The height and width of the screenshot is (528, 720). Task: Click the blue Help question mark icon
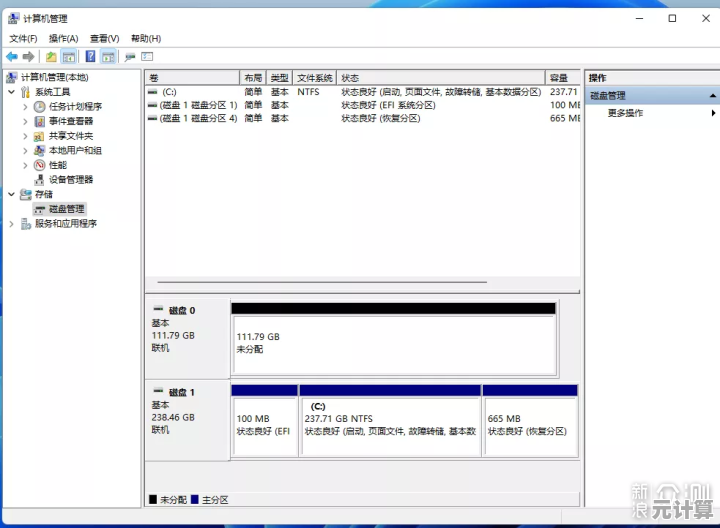[x=90, y=57]
